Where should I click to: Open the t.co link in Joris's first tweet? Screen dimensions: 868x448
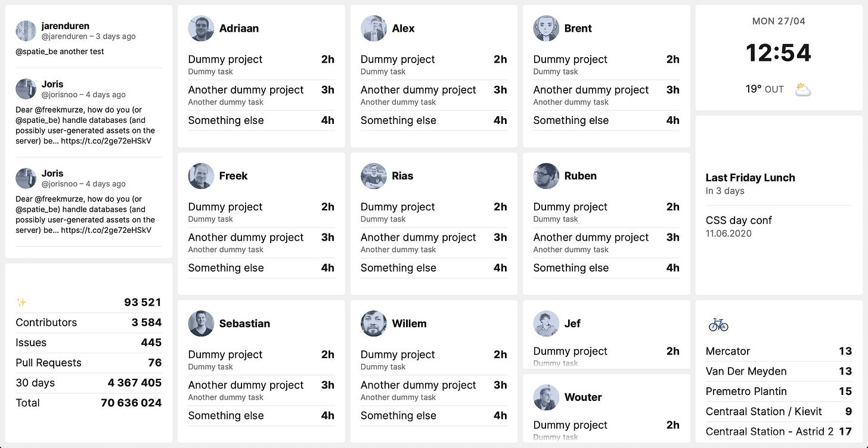[106, 141]
